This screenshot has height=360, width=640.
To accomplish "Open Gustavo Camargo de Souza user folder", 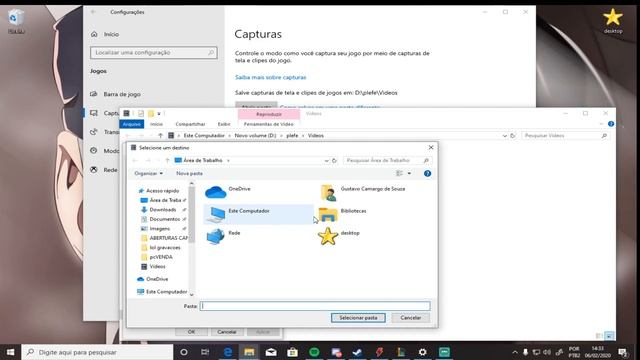I will pyautogui.click(x=329, y=193).
